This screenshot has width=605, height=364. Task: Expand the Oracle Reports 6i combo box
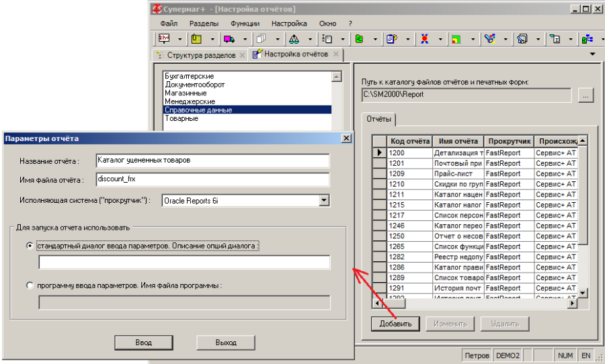[324, 200]
